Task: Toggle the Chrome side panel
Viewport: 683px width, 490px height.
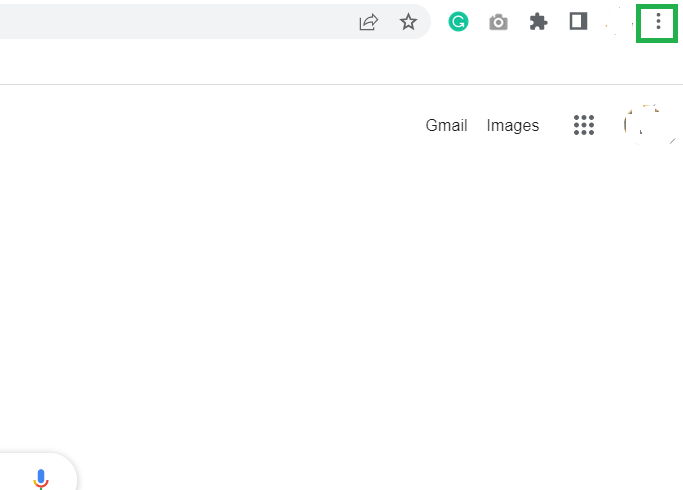Action: tap(578, 21)
